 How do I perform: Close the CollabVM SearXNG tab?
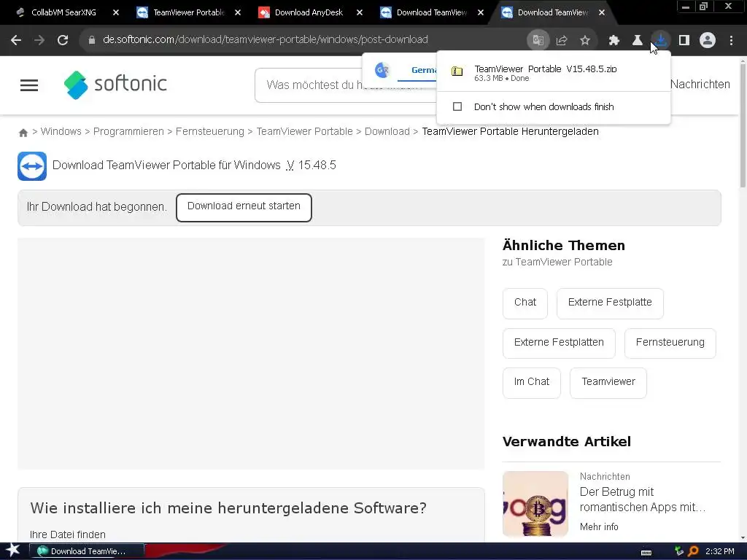click(116, 12)
